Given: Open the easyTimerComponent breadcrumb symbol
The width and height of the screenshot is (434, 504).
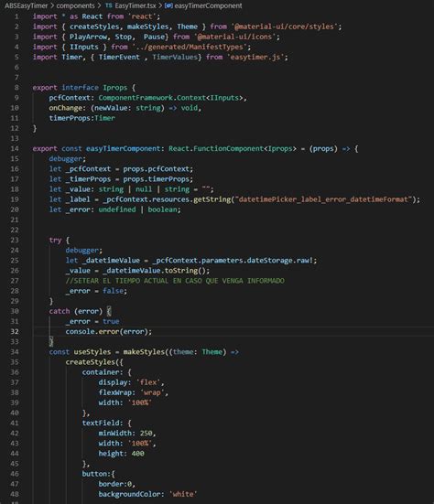Looking at the screenshot, I should tap(208, 5).
